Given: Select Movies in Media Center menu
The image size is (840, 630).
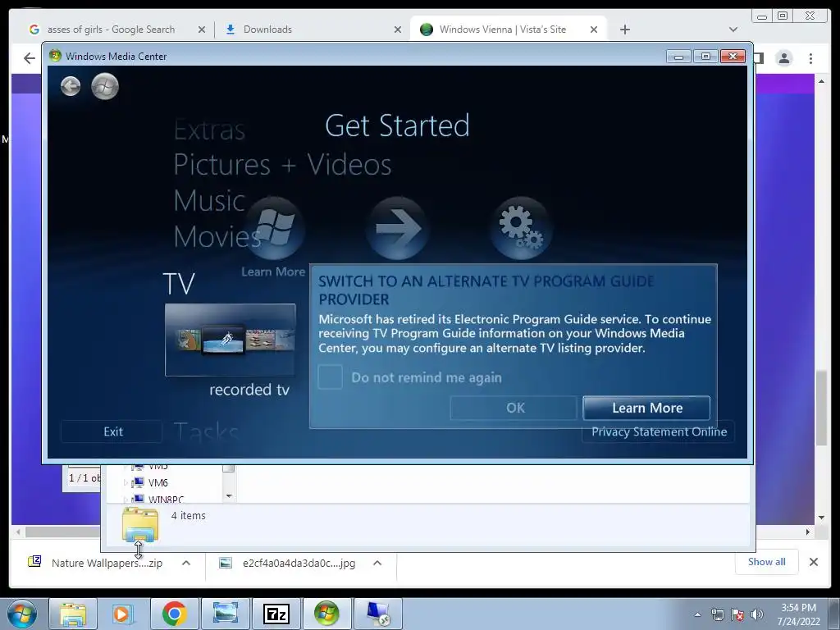Looking at the screenshot, I should tap(217, 236).
